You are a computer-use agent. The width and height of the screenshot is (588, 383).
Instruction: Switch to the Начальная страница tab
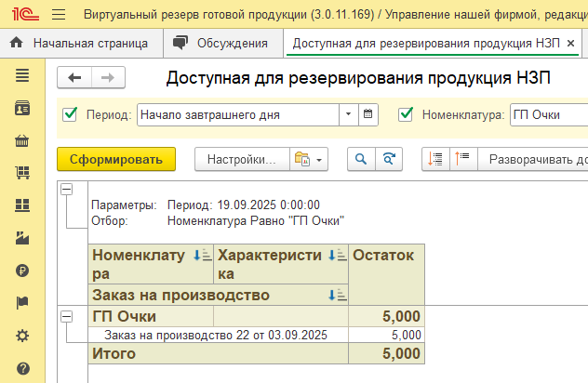pos(81,43)
